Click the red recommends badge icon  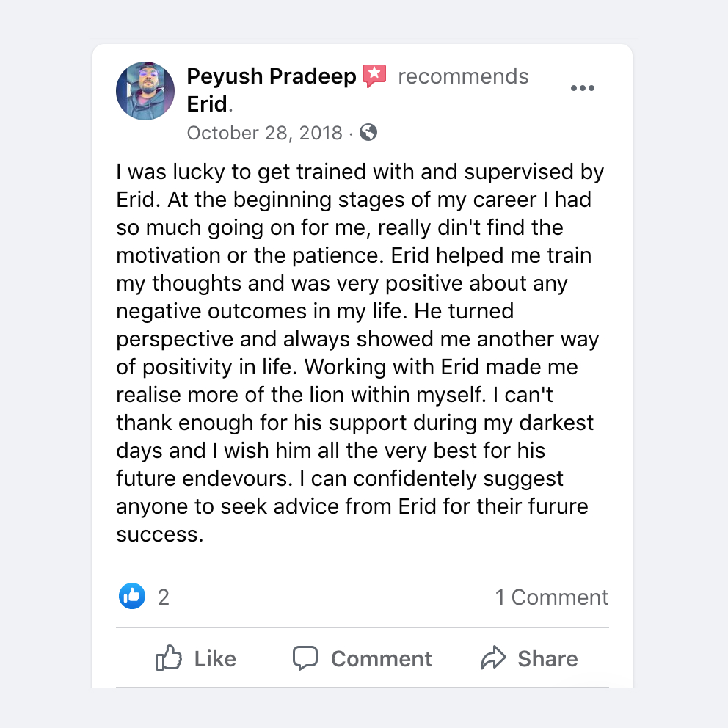click(x=374, y=75)
